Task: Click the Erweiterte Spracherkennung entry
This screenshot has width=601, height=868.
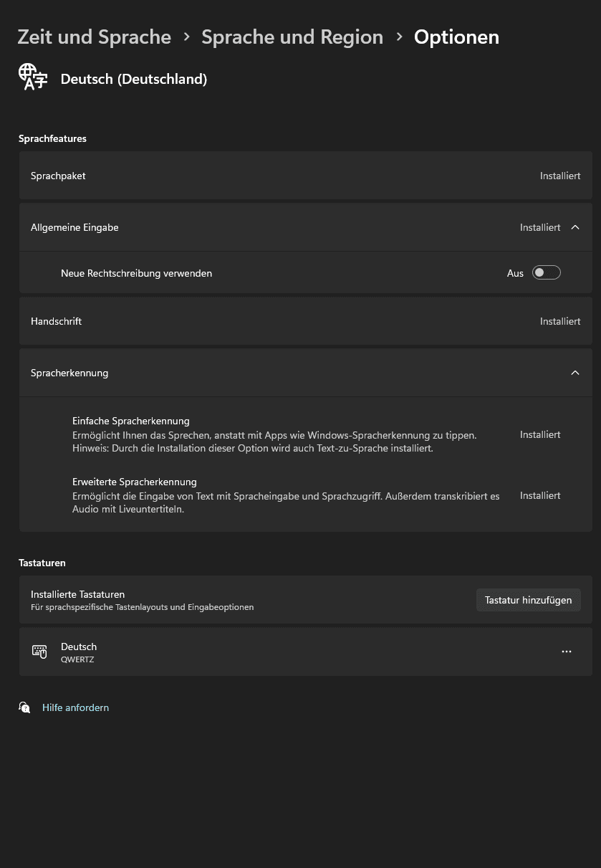Action: click(135, 482)
